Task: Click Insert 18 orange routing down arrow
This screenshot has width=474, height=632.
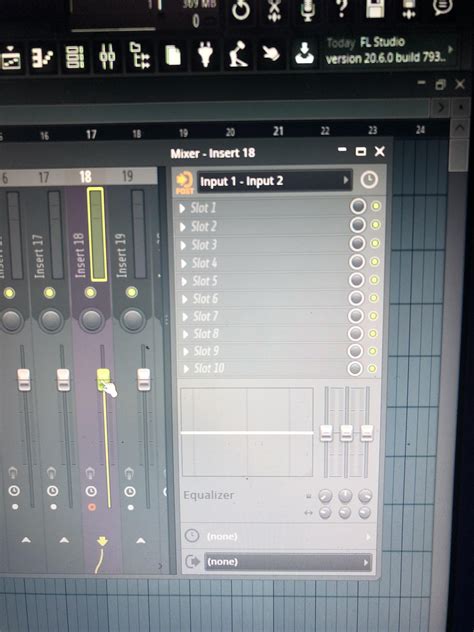Action: 102,541
